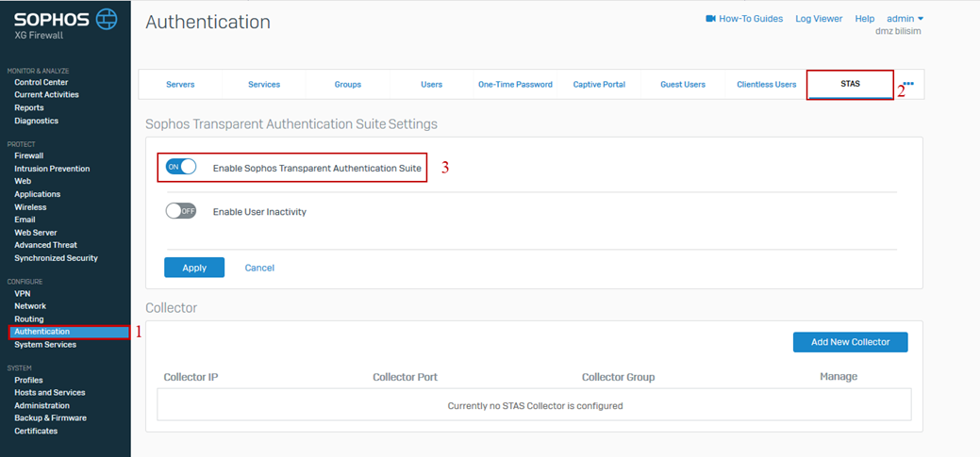This screenshot has height=457, width=980.
Task: Select Authentication in sidebar
Action: click(69, 332)
